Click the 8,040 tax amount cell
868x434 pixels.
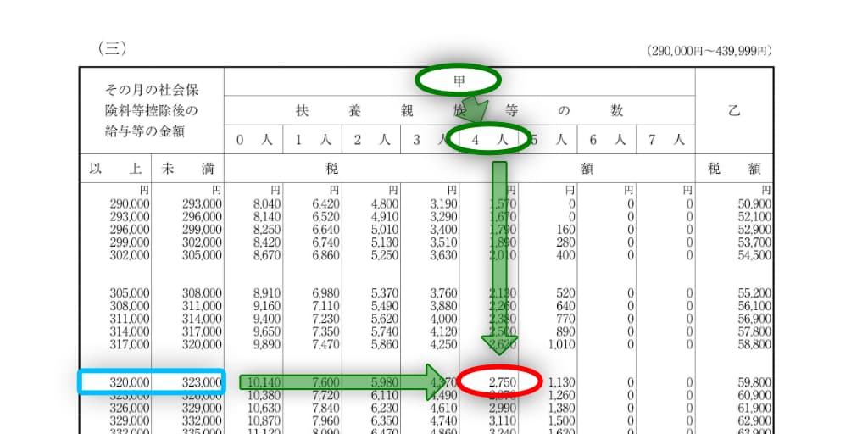[267, 203]
